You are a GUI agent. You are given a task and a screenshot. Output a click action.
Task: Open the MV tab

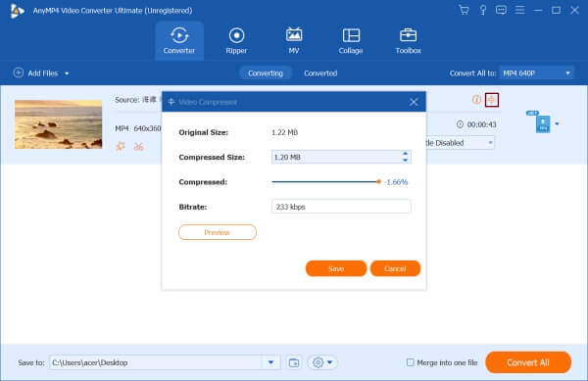click(294, 40)
